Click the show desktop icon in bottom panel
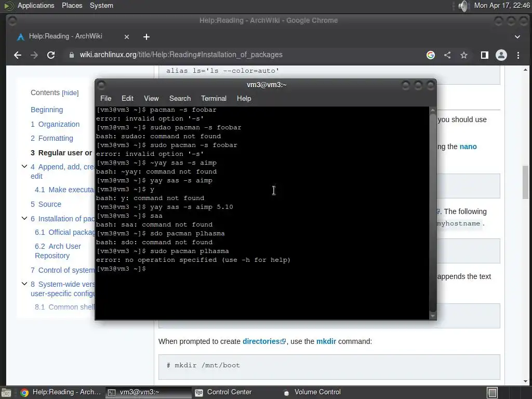 [x=6, y=393]
